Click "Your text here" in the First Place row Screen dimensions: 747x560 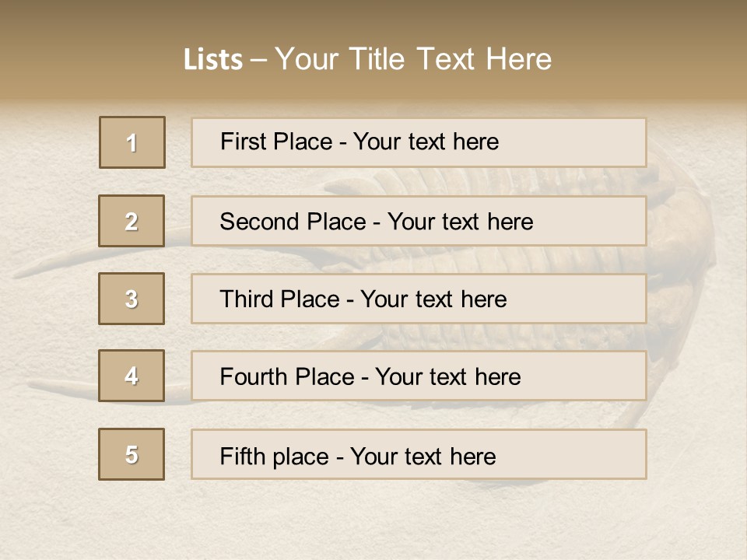click(x=426, y=142)
